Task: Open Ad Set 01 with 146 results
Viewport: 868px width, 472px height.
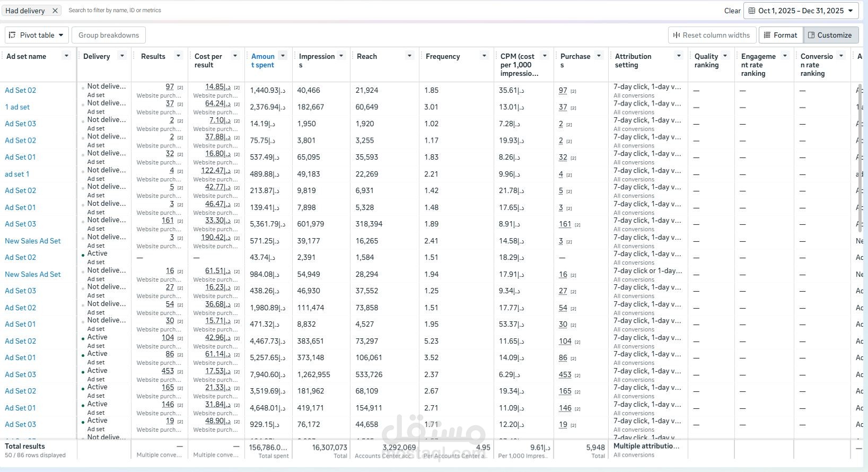Action: (x=20, y=408)
